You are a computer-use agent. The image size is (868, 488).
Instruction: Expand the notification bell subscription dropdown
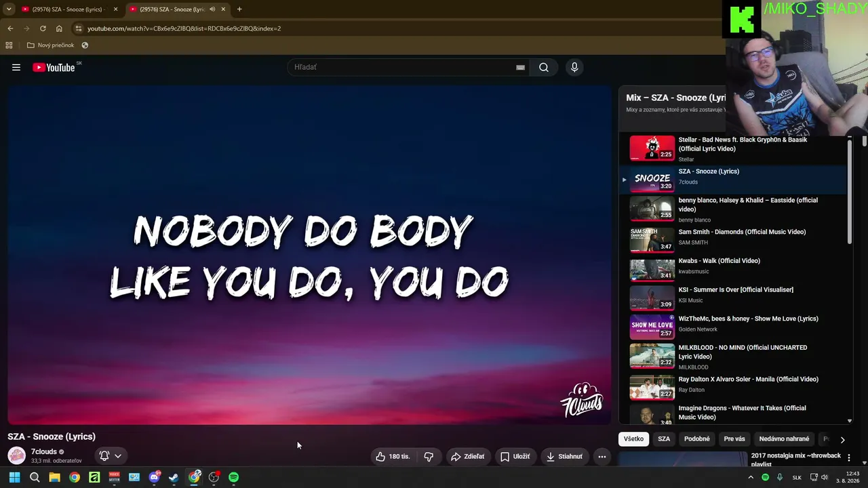point(110,456)
